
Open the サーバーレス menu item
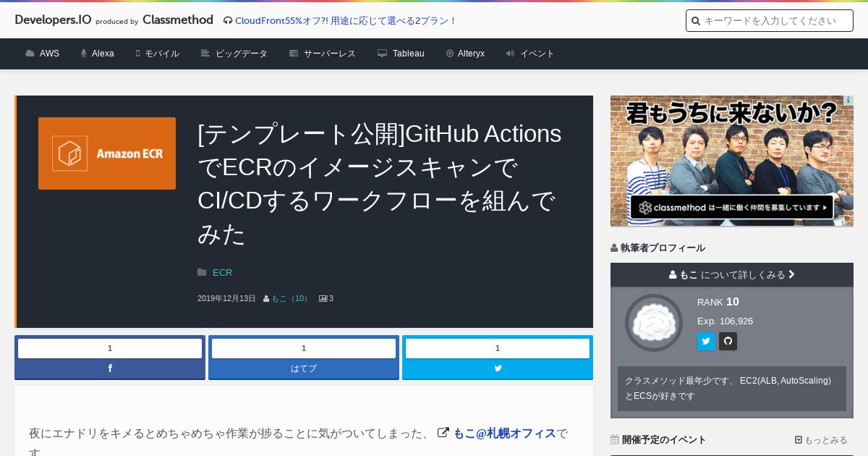(x=330, y=54)
